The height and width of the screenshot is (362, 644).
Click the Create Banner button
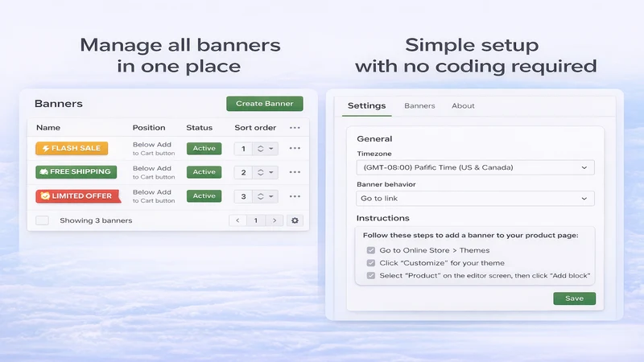coord(265,104)
